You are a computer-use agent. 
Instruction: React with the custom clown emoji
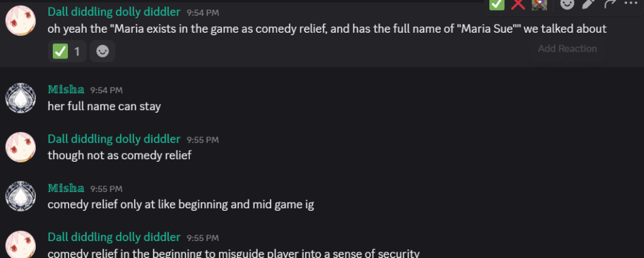pos(538,4)
